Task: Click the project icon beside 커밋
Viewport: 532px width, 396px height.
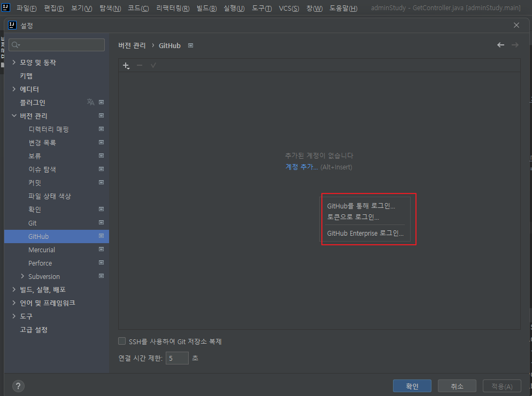Action: 101,182
